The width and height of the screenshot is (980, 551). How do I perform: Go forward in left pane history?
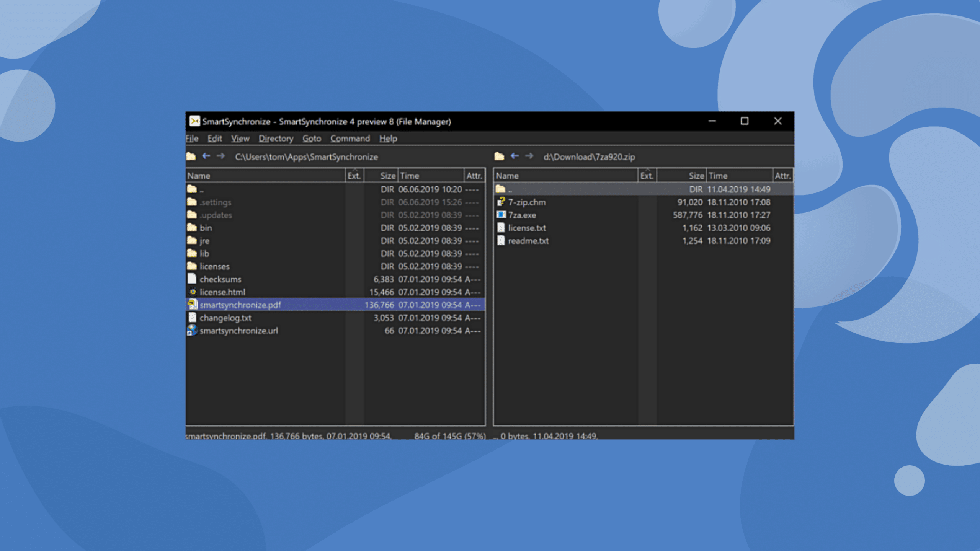[220, 156]
